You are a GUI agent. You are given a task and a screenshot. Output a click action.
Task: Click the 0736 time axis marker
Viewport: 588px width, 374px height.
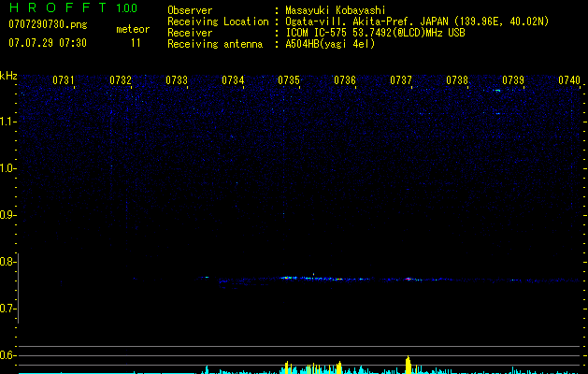345,80
